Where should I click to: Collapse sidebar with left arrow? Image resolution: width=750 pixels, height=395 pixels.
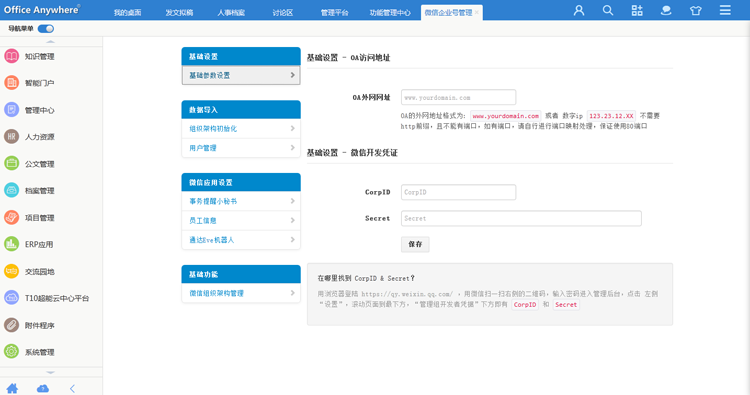(x=72, y=388)
